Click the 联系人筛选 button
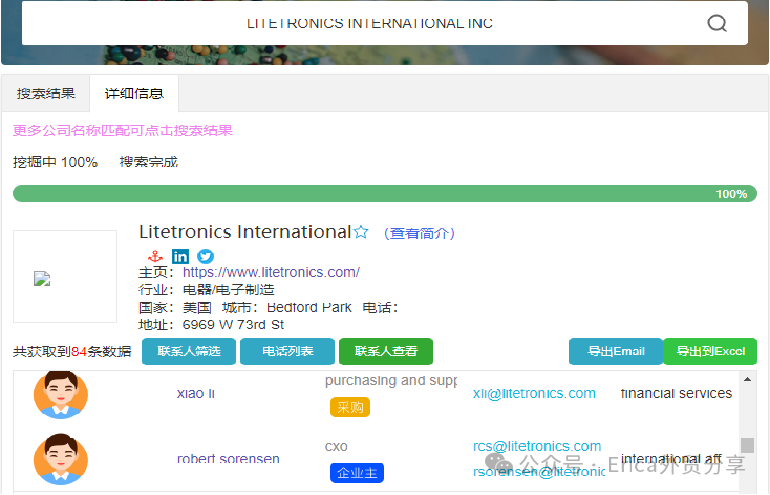The height and width of the screenshot is (495, 770). pos(189,351)
